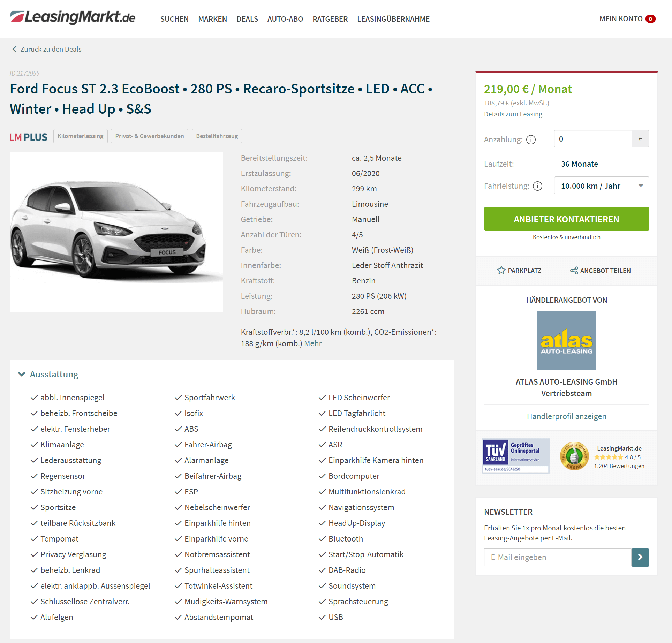This screenshot has height=643, width=672.
Task: Click the Innenfarbe value Leder Stoff Anthrazit
Action: tap(387, 265)
